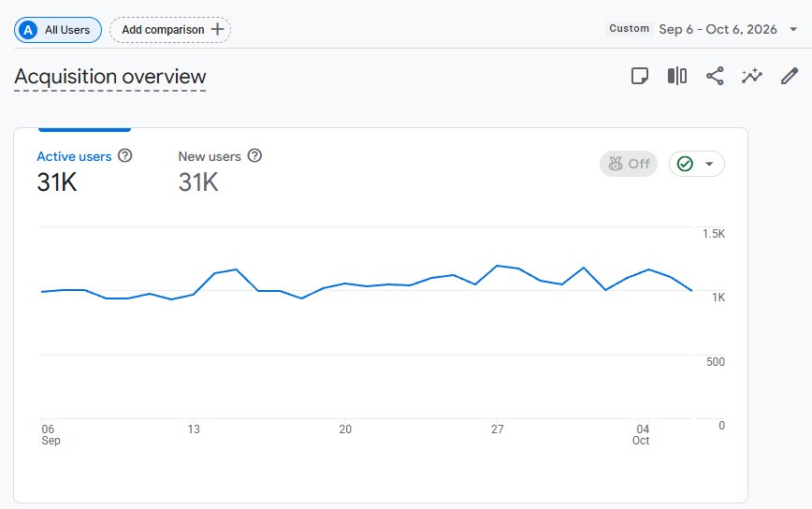Viewport: 812px width, 509px height.
Task: Click the Add comparison button
Action: [x=170, y=30]
